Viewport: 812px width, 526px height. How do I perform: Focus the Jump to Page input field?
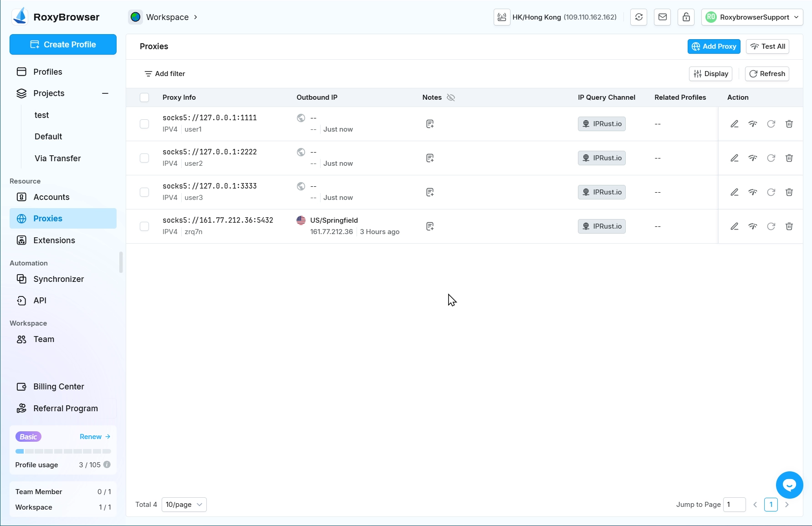(734, 505)
